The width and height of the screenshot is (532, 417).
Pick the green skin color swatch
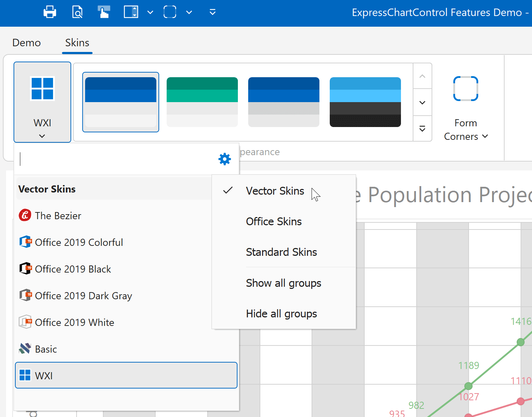coord(202,102)
